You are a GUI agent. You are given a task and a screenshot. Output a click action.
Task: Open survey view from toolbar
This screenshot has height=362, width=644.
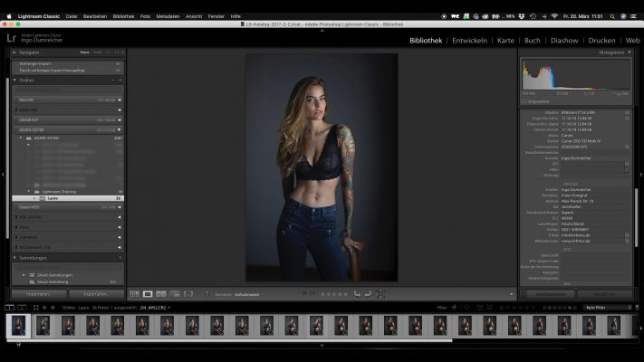tap(175, 294)
